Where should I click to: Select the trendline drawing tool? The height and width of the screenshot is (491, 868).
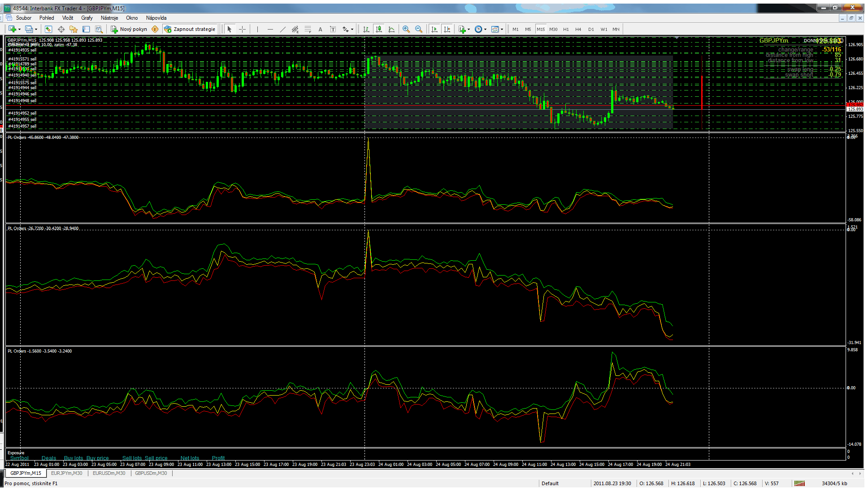282,29
